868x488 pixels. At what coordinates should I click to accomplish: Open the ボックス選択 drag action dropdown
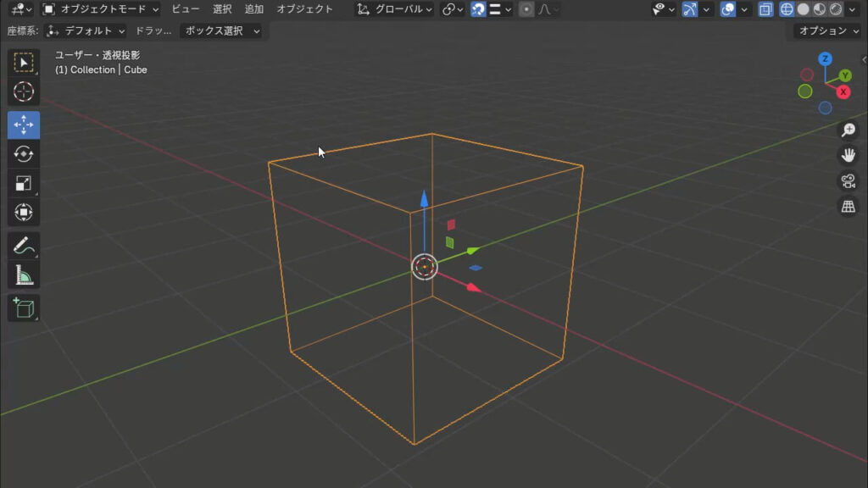pos(220,31)
